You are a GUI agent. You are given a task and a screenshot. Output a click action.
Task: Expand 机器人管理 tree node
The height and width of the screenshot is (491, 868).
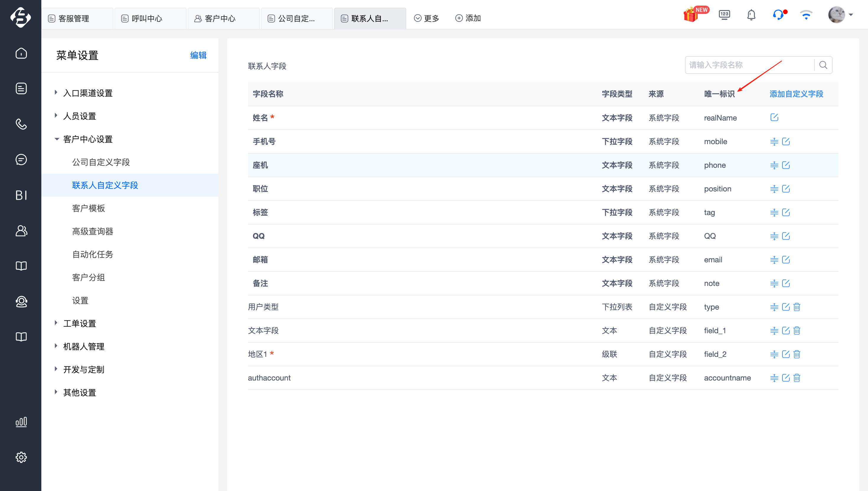coord(56,346)
